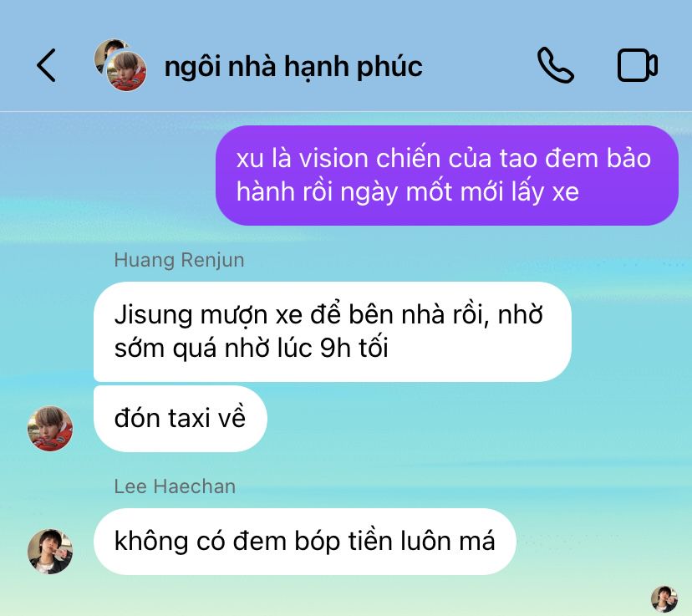
Task: Select the message 'Jisung mượn xe để bên nhà rồi'
Action: click(333, 331)
